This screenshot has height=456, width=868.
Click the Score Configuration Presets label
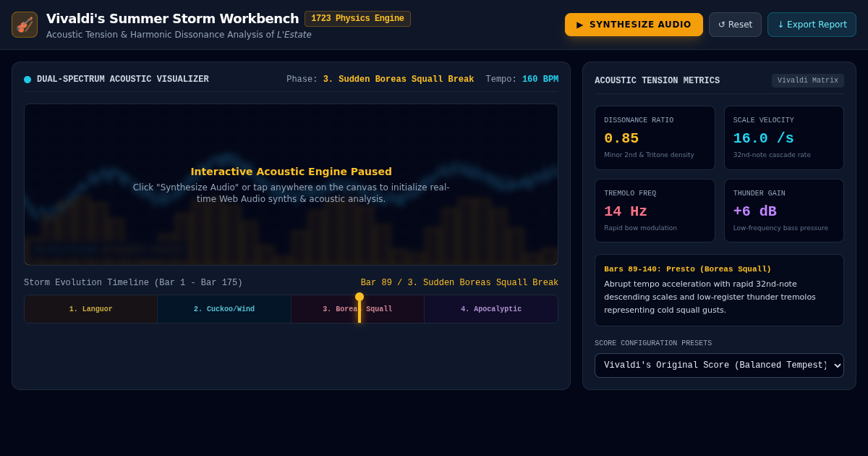(653, 343)
